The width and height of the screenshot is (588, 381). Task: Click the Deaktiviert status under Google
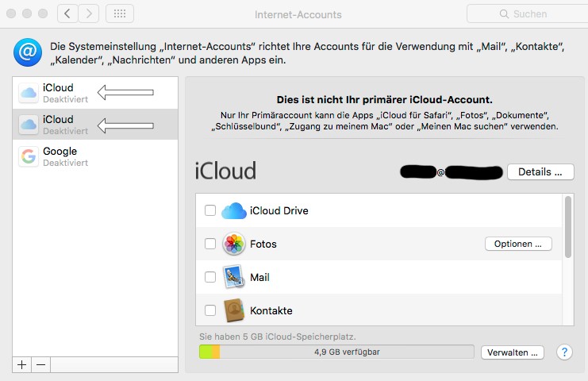click(66, 163)
